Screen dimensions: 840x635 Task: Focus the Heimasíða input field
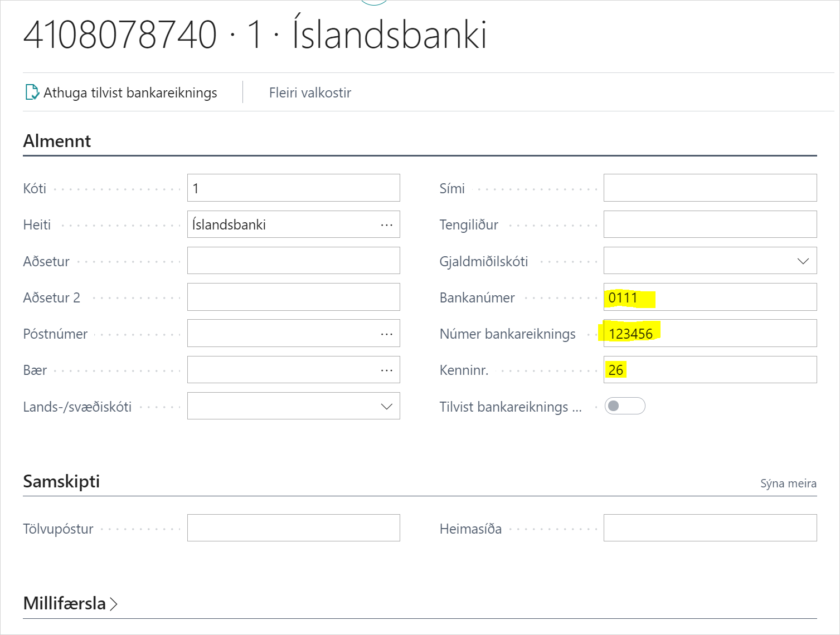click(710, 528)
